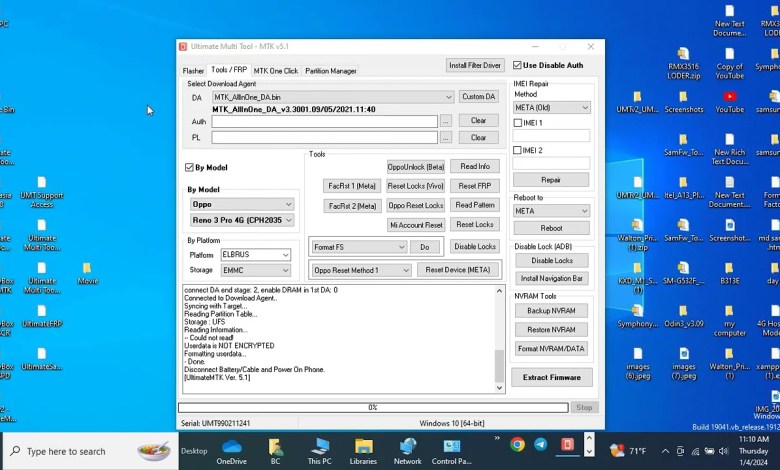Click the log panel vertical scrollbar
This screenshot has width=780, height=470.
(499, 339)
